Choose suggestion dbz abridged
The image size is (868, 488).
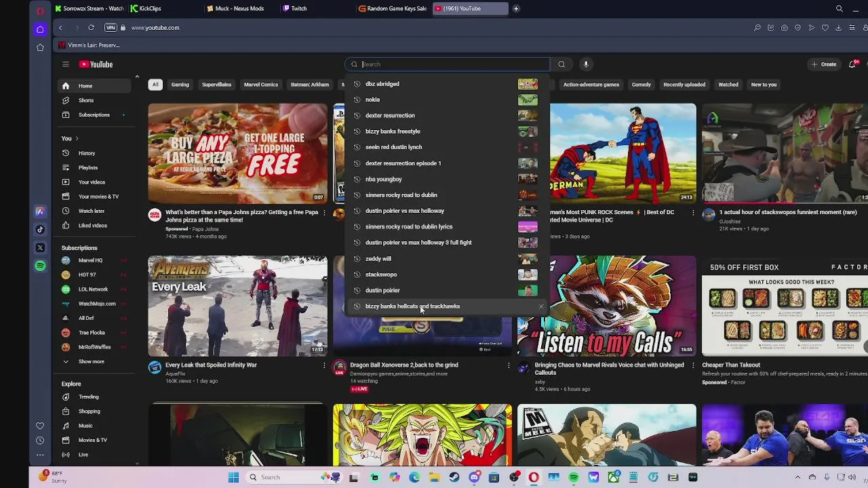(x=448, y=84)
